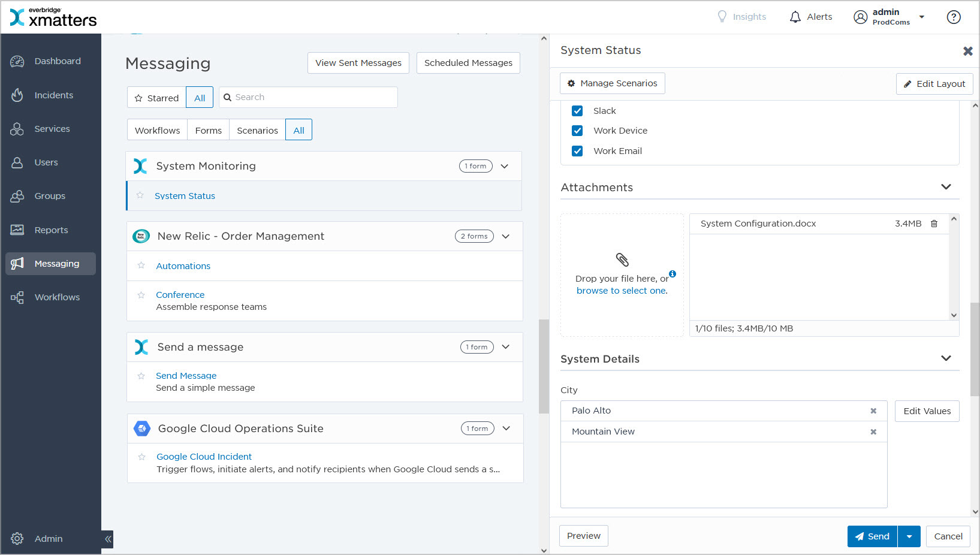This screenshot has width=980, height=555.
Task: Open the Admin settings gear
Action: point(17,539)
